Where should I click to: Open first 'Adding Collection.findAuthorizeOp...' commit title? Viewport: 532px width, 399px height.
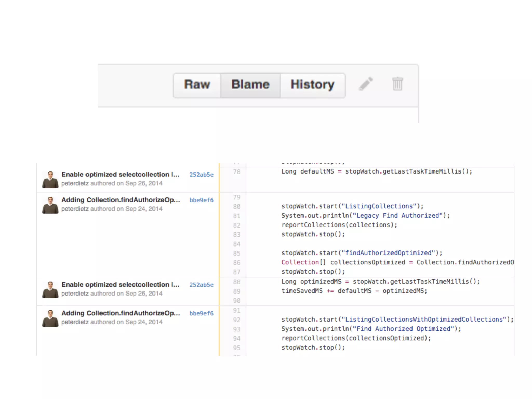[121, 200]
